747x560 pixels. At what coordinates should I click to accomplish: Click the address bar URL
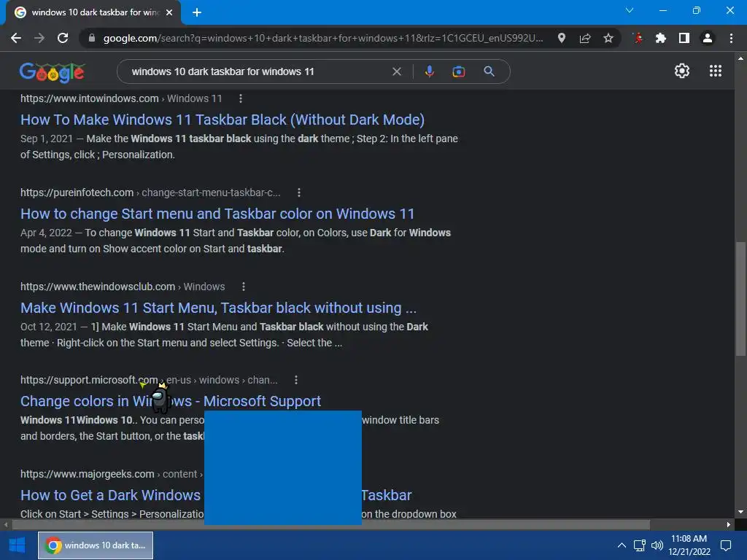coord(323,38)
